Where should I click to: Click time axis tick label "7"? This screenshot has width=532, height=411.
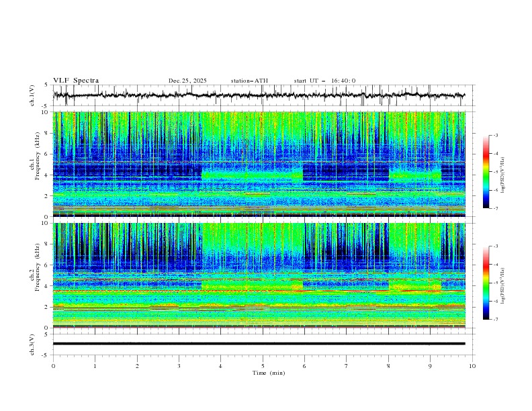coord(347,366)
